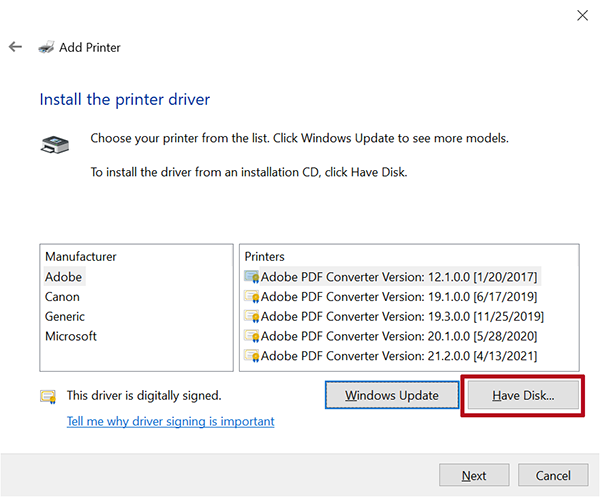Click the certificate icon for version 12.1.0.0
The width and height of the screenshot is (600, 497).
point(252,277)
